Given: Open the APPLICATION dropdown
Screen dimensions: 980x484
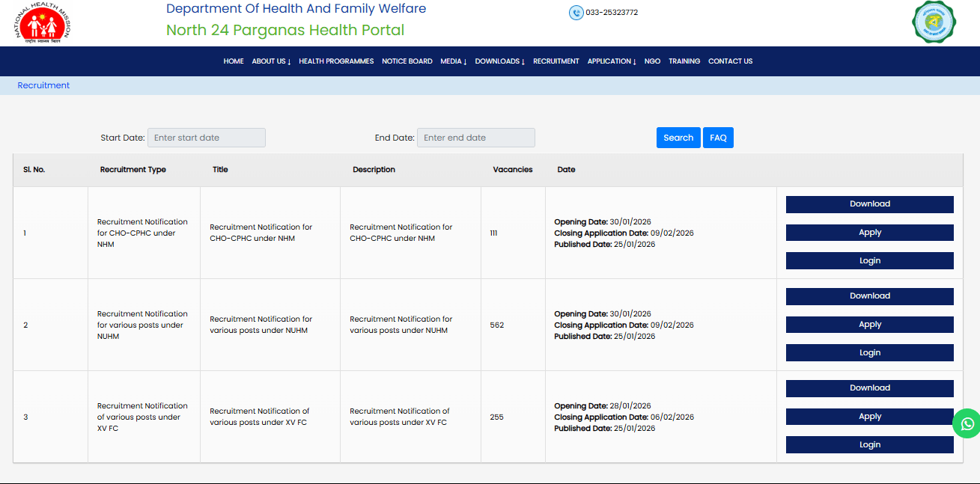Looking at the screenshot, I should coord(612,61).
